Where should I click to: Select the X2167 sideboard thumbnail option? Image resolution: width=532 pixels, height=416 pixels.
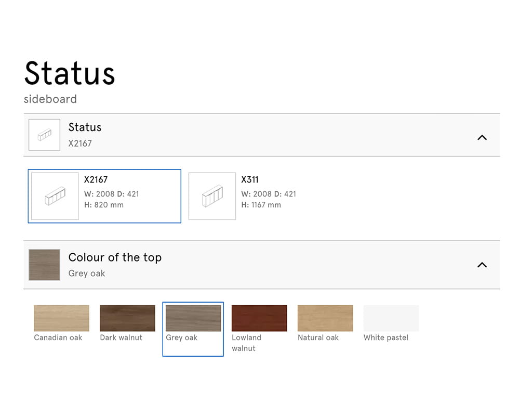coord(55,196)
